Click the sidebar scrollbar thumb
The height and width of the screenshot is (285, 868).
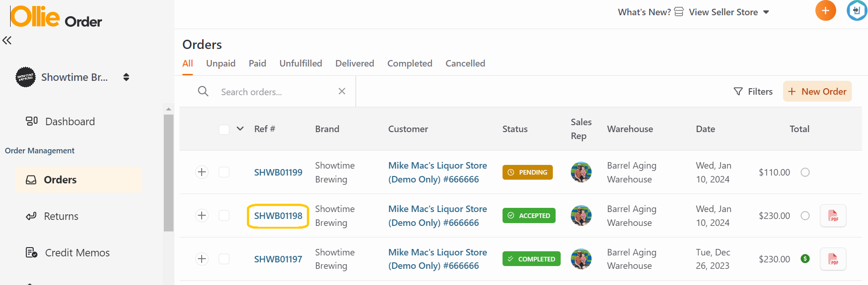pyautogui.click(x=168, y=173)
